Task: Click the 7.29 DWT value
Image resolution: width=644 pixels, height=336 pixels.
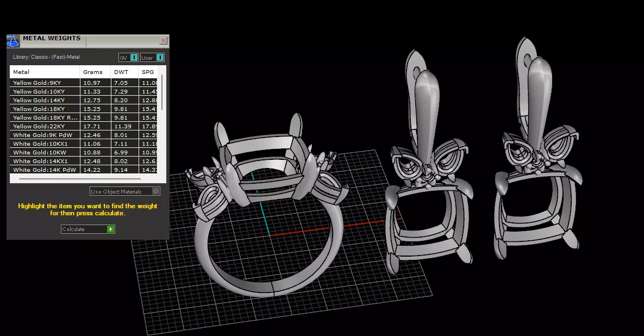Action: (121, 91)
